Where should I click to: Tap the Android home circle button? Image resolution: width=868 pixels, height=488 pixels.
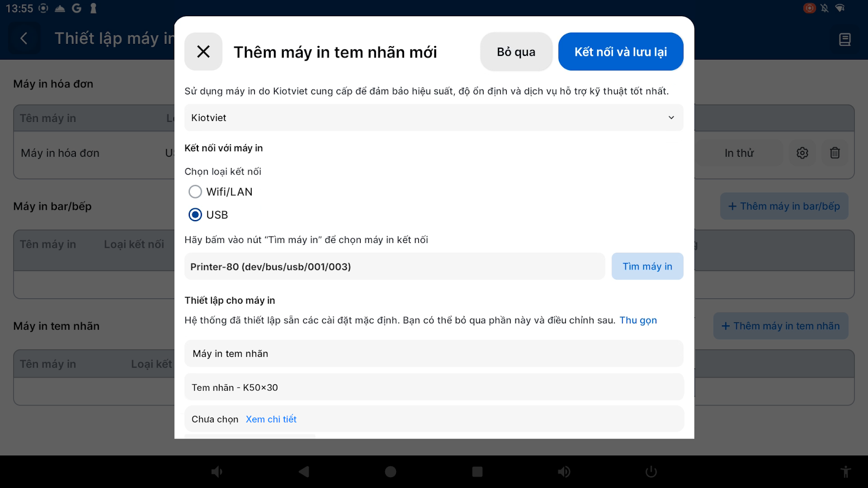pos(391,472)
